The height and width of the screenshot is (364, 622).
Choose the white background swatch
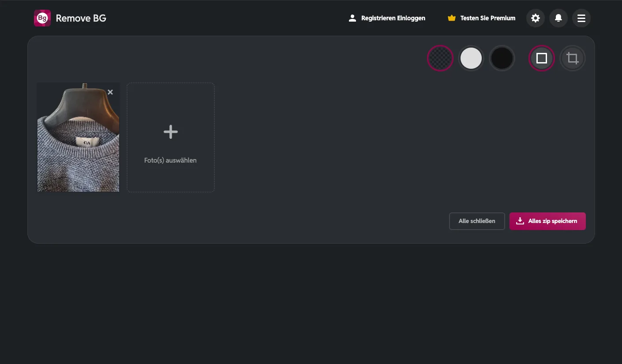(471, 58)
